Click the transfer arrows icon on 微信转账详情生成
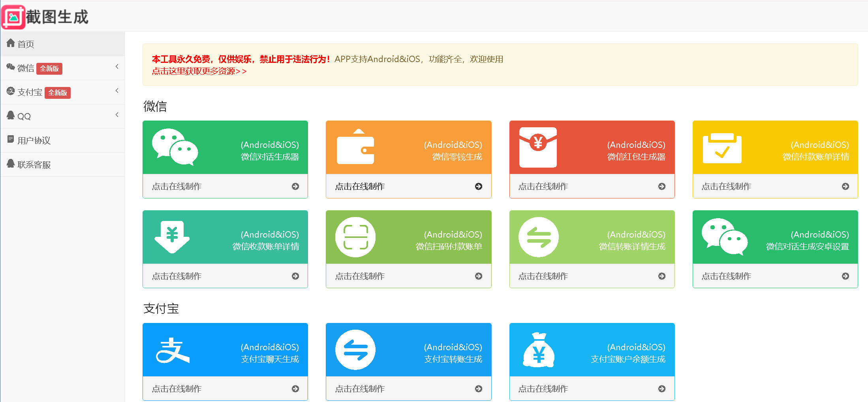Image resolution: width=868 pixels, height=402 pixels. click(x=539, y=237)
